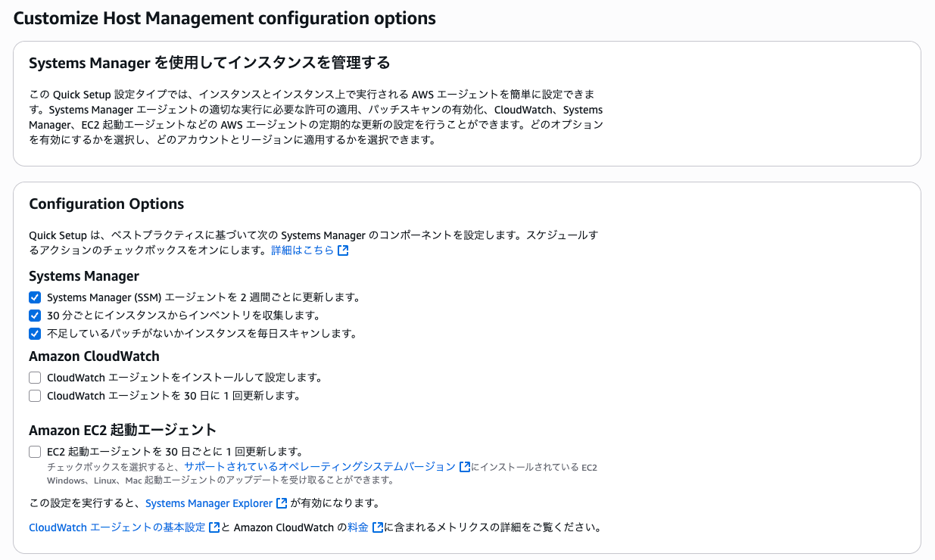The image size is (935, 560).
Task: Click external-link icon beside 詳細はこちら
Action: pos(343,250)
